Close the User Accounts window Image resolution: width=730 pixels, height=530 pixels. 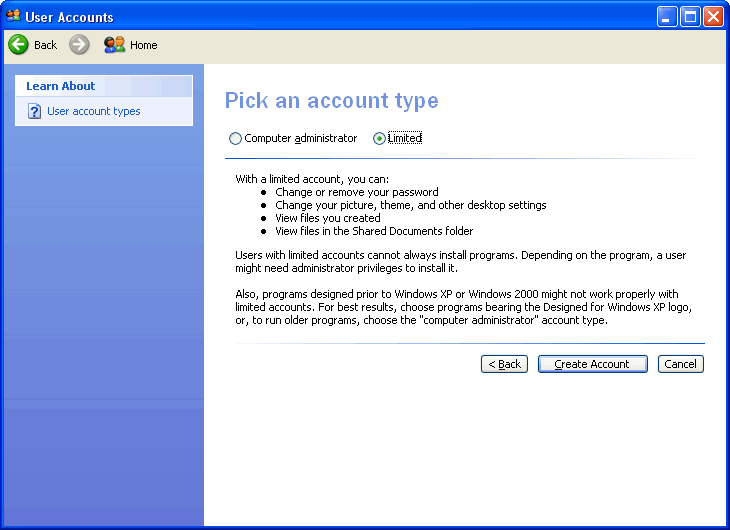pyautogui.click(x=713, y=17)
